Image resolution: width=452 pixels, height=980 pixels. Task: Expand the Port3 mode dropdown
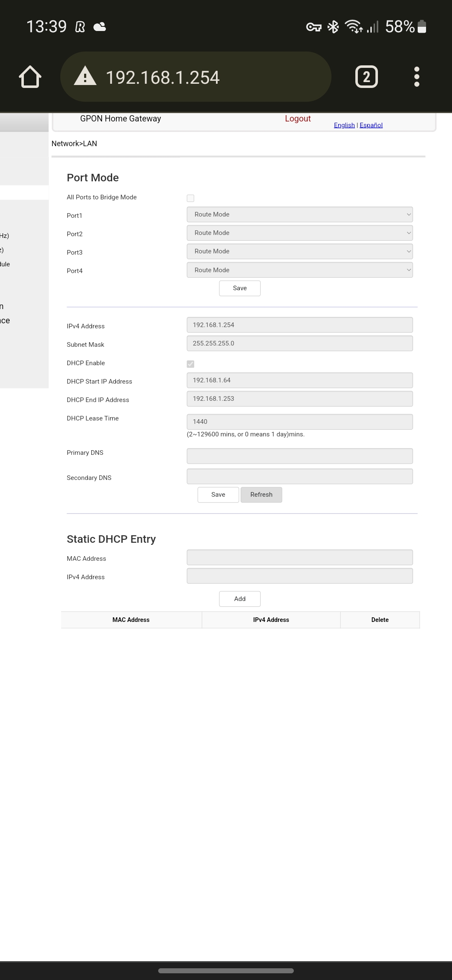click(x=300, y=251)
